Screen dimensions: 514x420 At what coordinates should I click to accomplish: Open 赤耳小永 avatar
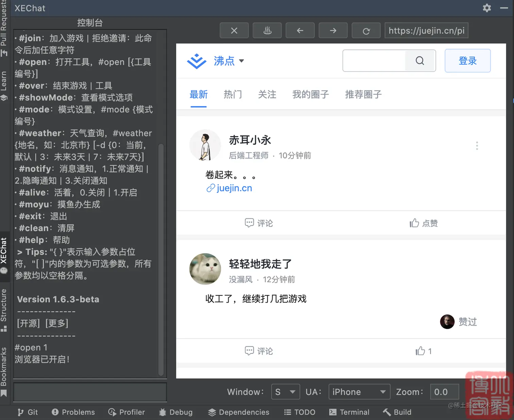205,145
